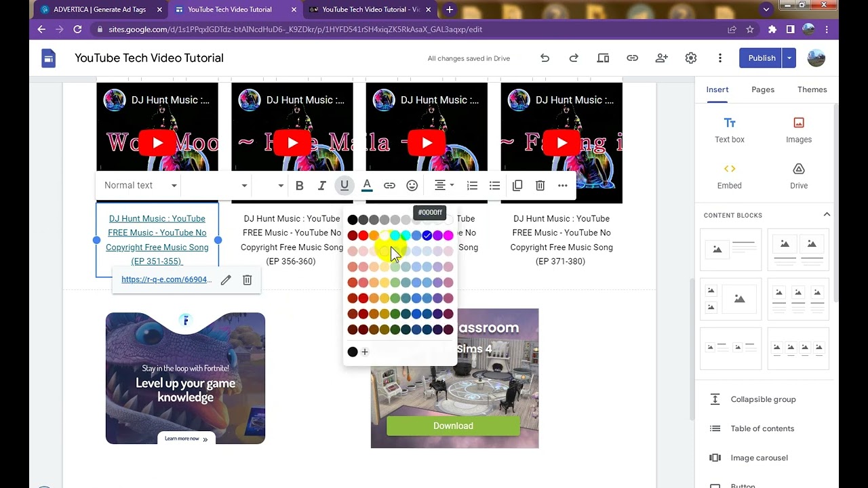Image resolution: width=868 pixels, height=488 pixels.
Task: Edit the r-q-e.com link with pencil
Action: (x=226, y=280)
